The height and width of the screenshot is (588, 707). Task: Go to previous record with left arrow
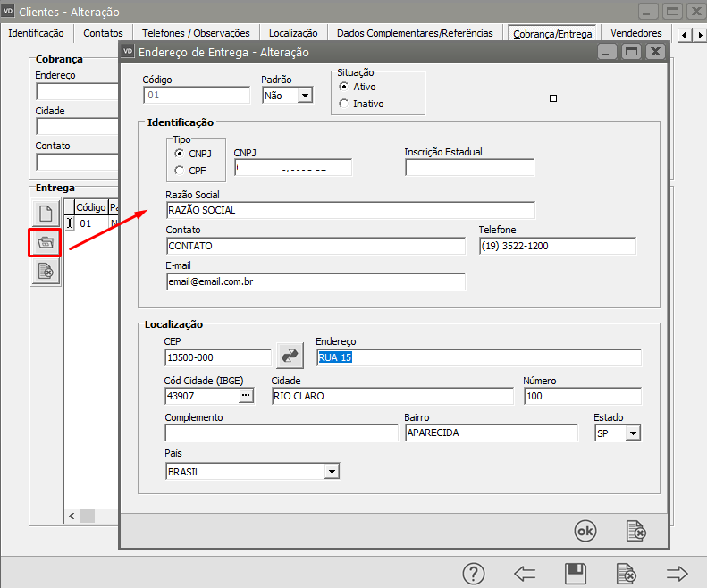coord(525,574)
